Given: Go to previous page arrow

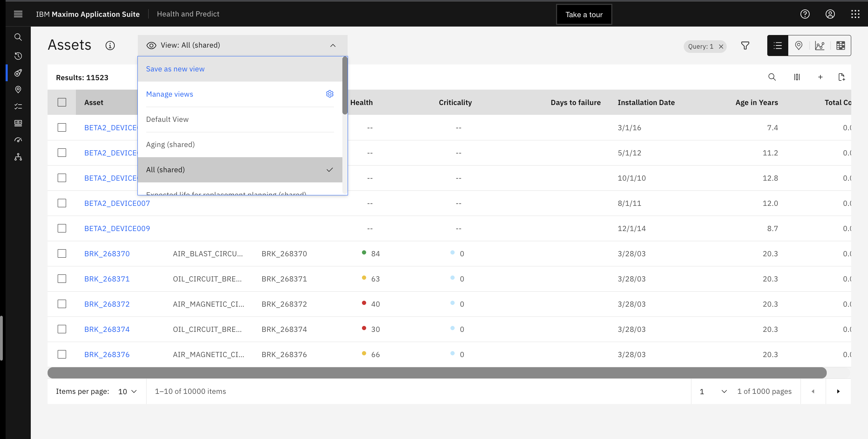Looking at the screenshot, I should 813,391.
